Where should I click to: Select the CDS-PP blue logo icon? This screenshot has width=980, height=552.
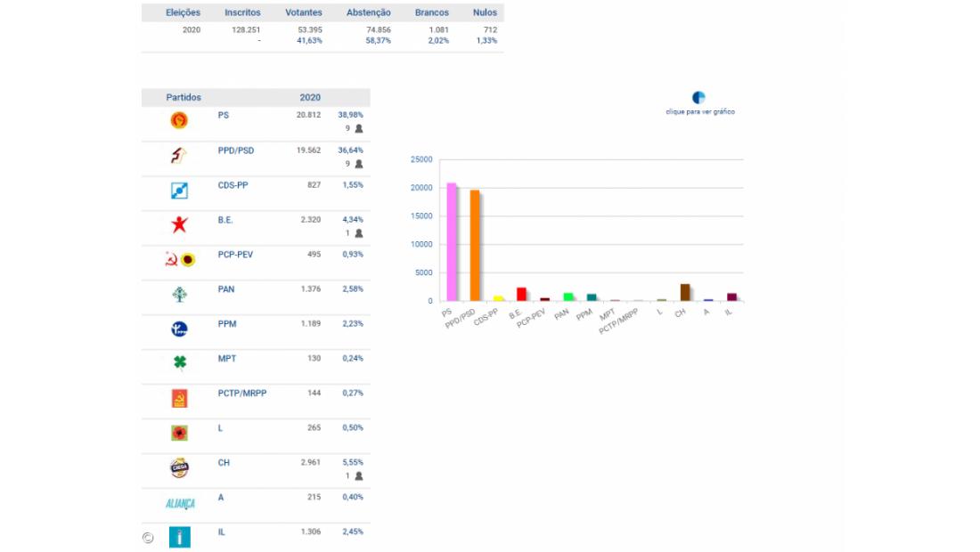click(x=179, y=191)
